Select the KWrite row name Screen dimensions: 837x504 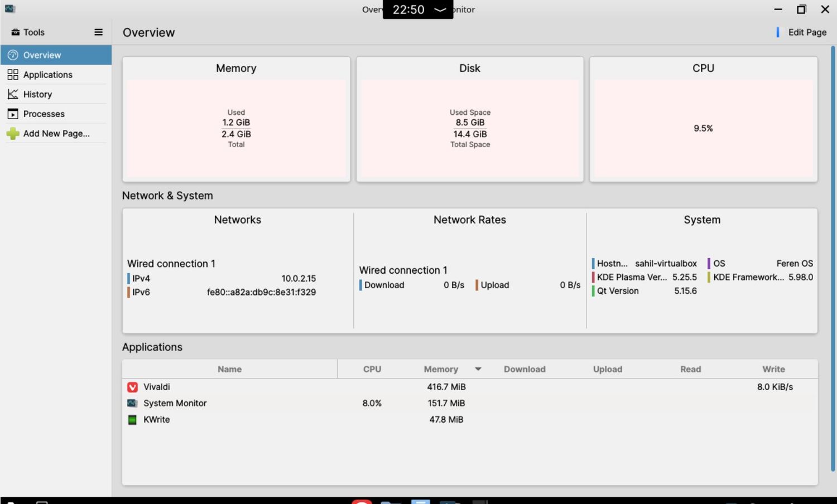click(156, 419)
